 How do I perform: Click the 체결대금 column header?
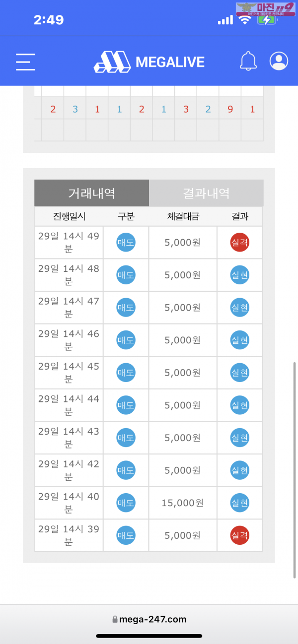click(x=183, y=216)
